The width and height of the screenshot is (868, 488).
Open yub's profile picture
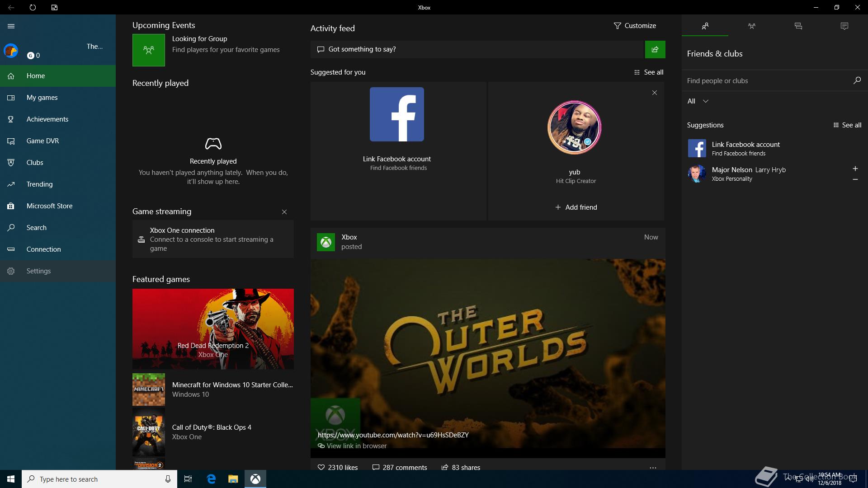coord(574,127)
